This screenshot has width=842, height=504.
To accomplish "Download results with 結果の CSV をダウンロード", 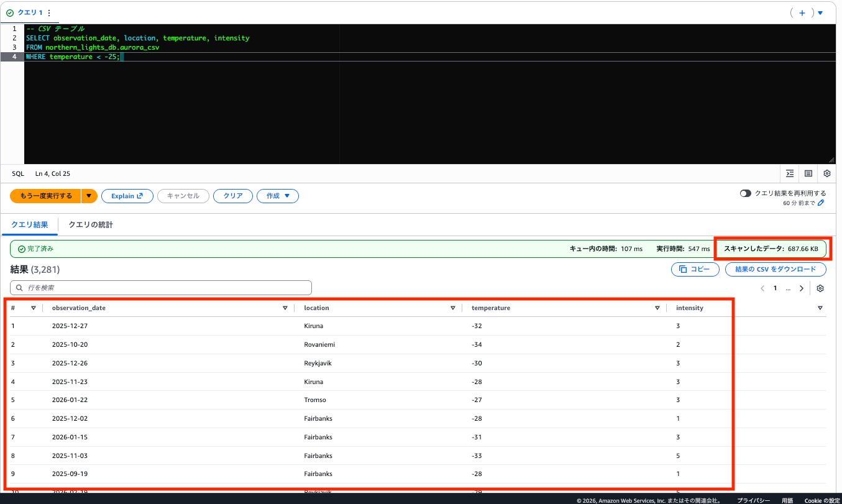I will (775, 269).
